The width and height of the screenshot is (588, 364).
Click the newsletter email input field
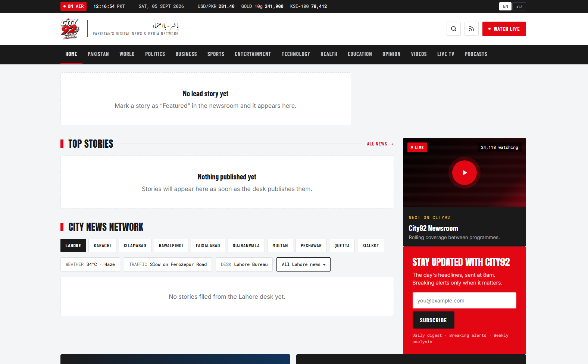(464, 301)
